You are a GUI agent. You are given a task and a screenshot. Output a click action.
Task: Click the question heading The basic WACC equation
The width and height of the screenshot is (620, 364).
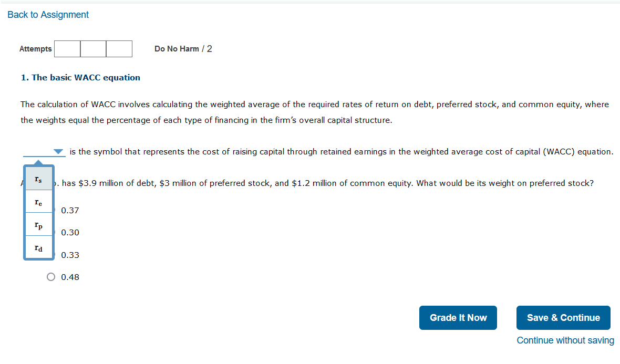click(x=80, y=77)
